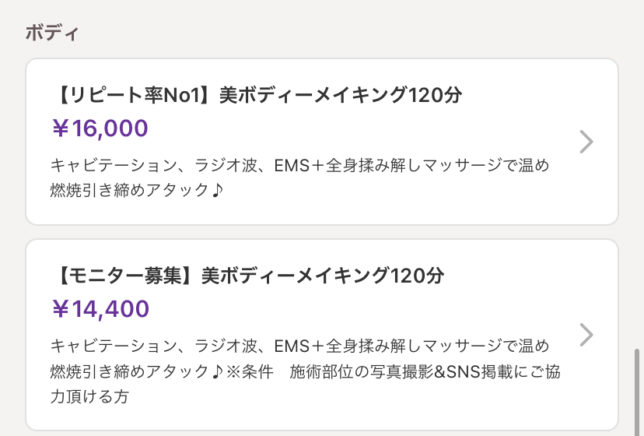Click the chevron arrow on the ¥16,000 card
Image resolution: width=644 pixels, height=436 pixels.
[x=586, y=141]
